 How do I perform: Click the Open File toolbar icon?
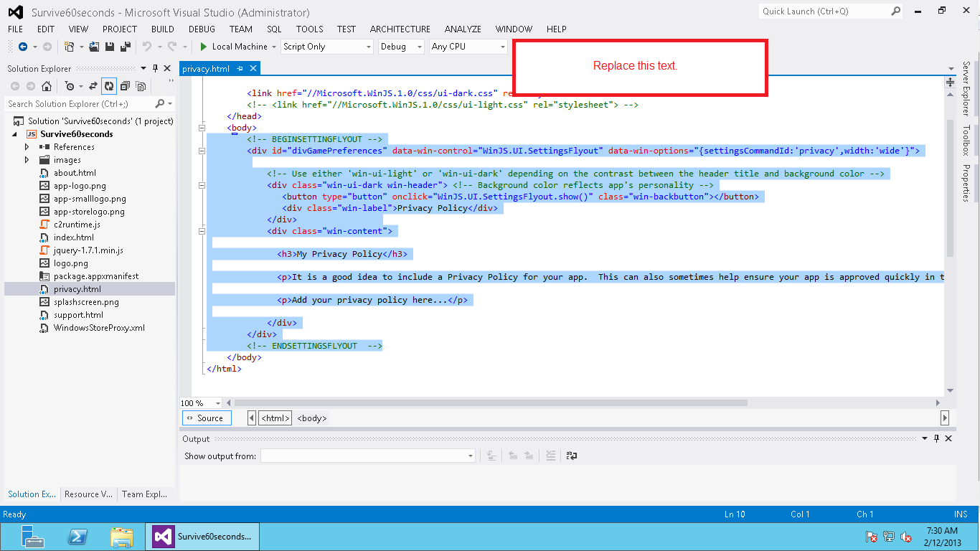point(94,47)
